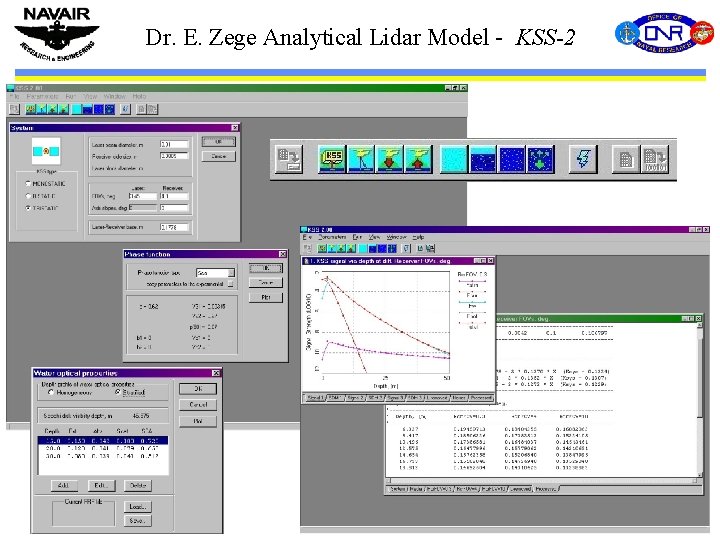Image resolution: width=720 pixels, height=540 pixels.
Task: Click the Edit button below depth table
Action: [101, 485]
